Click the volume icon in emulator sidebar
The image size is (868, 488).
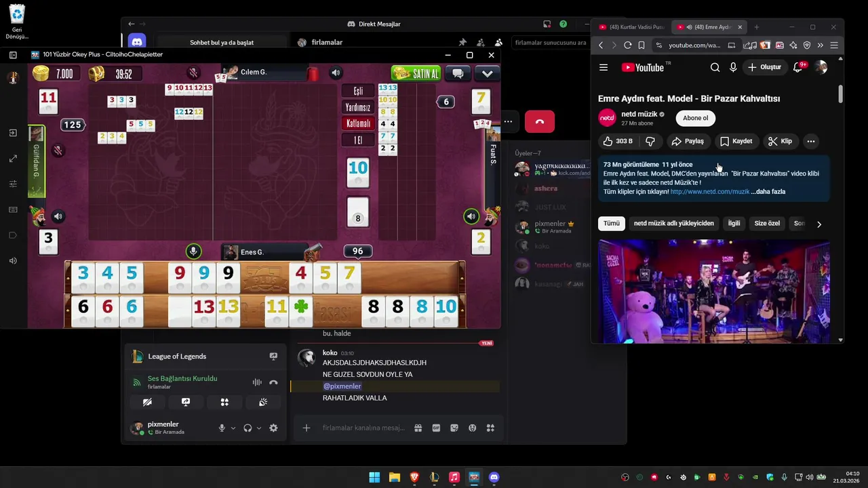13,261
